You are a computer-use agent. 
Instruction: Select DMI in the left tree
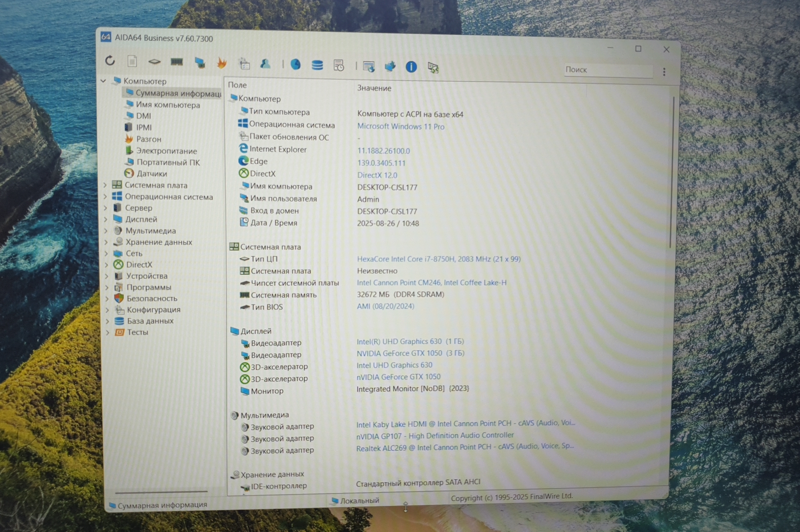point(138,116)
